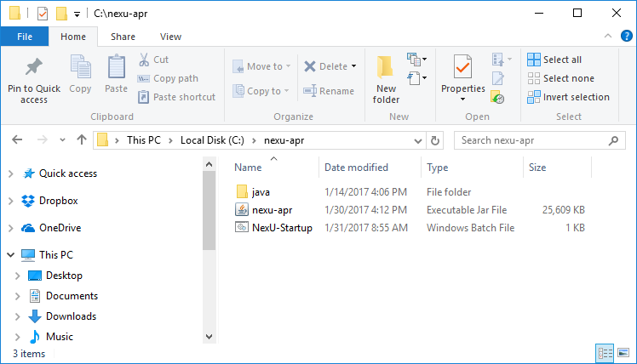Screen dimensions: 637x364
Task: Switch to large icons view in status bar
Action: [x=624, y=353]
